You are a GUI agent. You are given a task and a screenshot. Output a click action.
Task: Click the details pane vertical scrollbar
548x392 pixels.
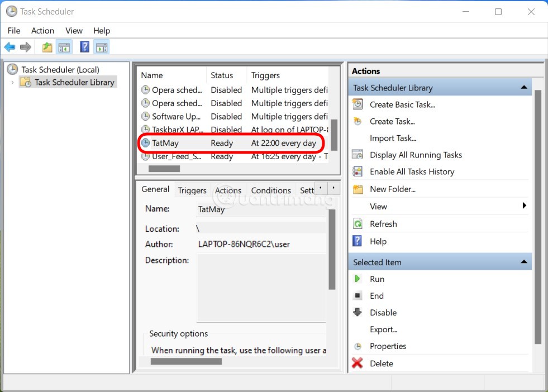(332, 249)
